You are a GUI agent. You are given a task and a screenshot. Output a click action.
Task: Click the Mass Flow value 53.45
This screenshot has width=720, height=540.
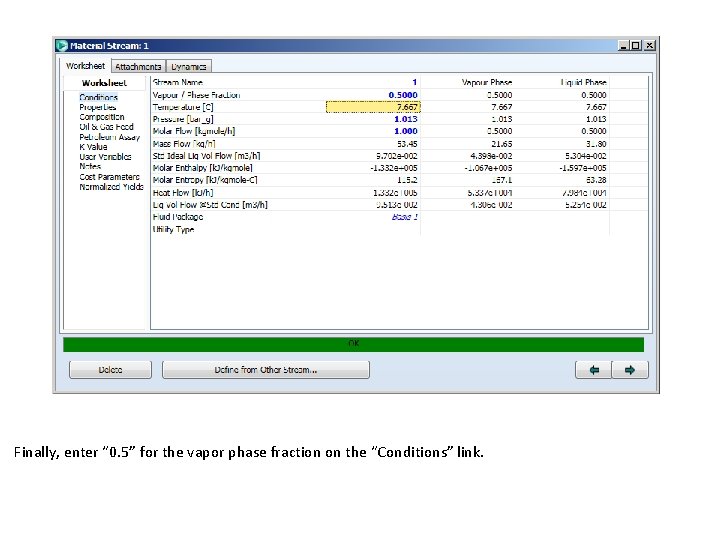407,144
